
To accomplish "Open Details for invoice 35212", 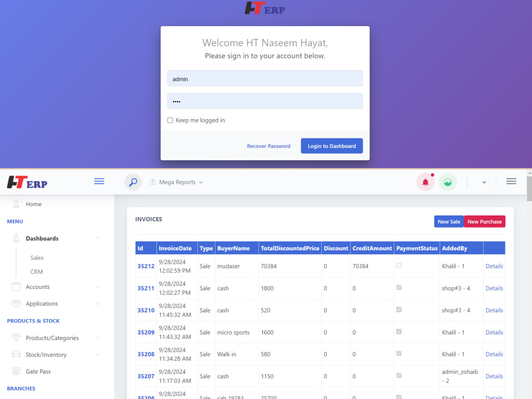I will click(x=494, y=266).
